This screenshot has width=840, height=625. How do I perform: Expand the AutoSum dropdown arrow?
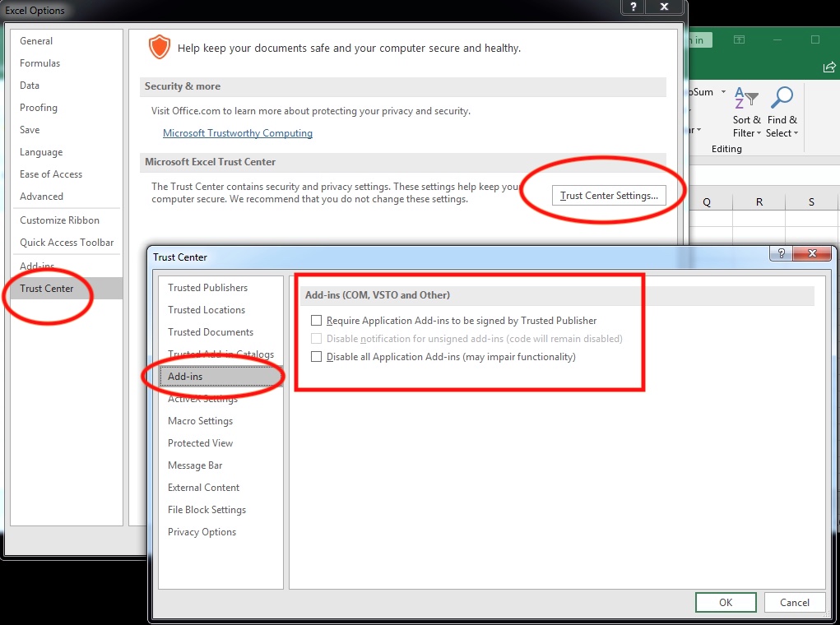(723, 92)
